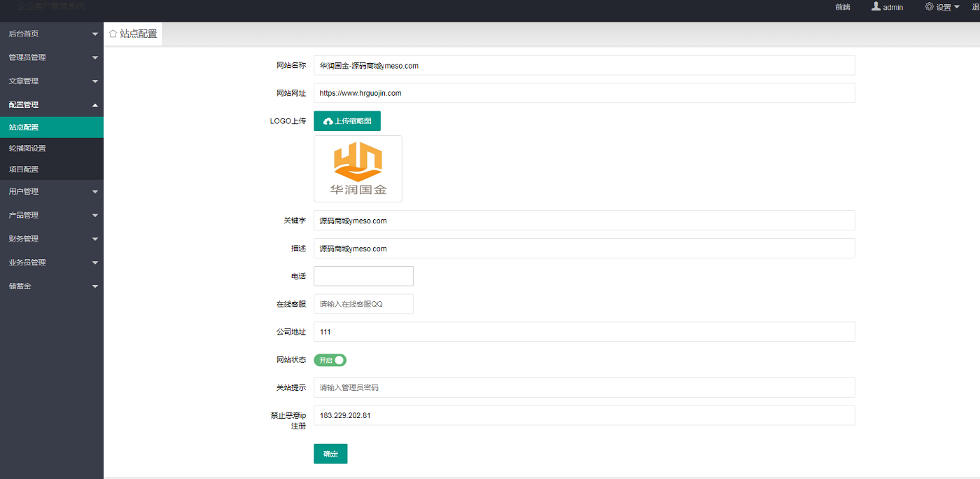Screen dimensions: 980x479
Task: Toggle the 网站状态 switch
Action: (330, 360)
